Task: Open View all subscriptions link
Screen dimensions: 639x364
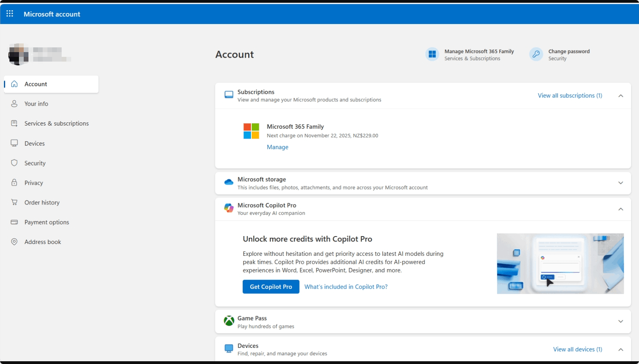Action: (x=570, y=95)
